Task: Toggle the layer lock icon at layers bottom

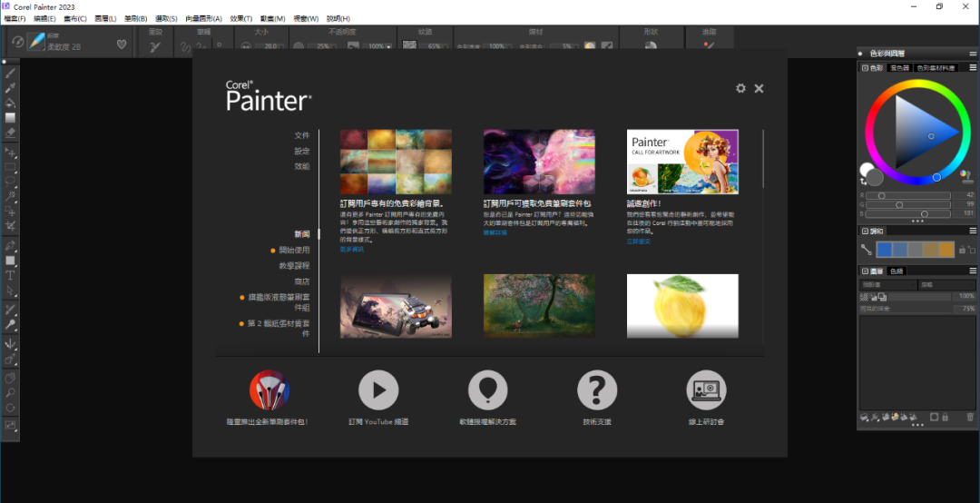Action: [x=945, y=417]
